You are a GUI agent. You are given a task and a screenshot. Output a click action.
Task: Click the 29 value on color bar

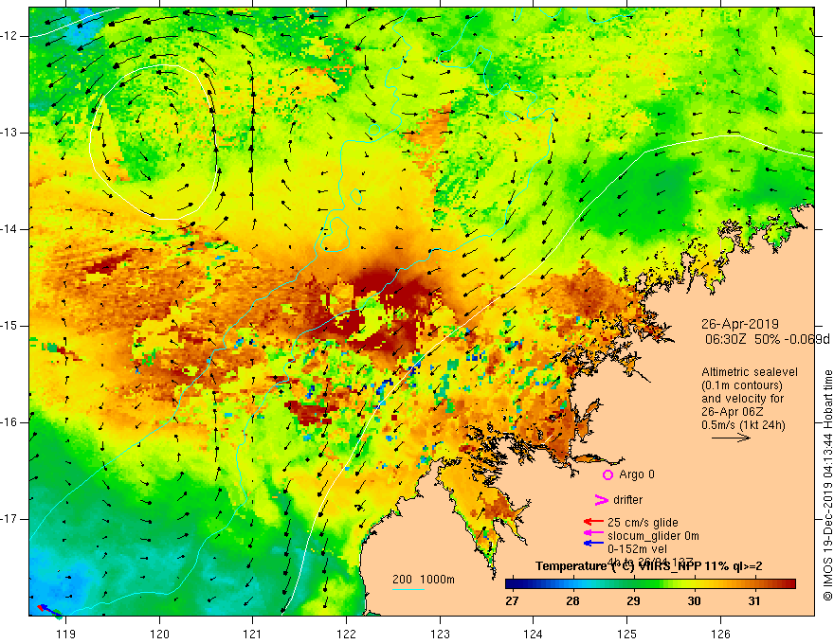pos(633,601)
